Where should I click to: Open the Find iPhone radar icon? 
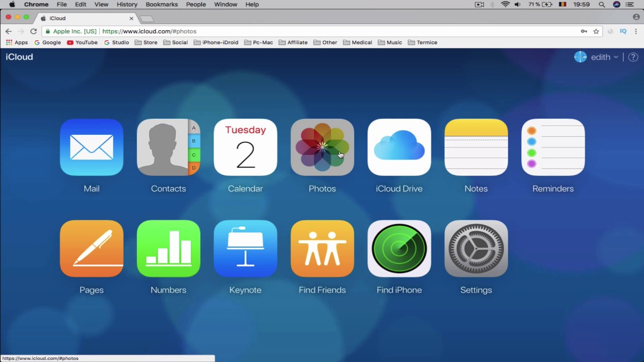pyautogui.click(x=399, y=248)
